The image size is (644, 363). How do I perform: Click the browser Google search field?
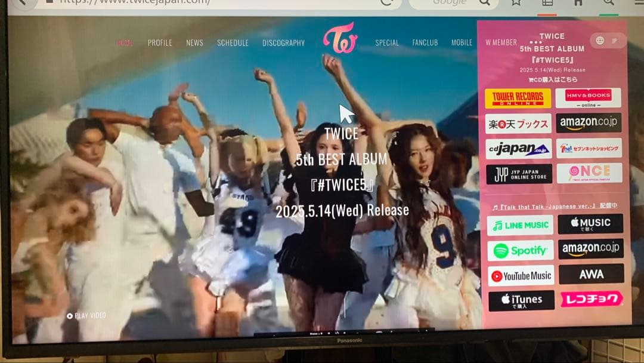point(450,3)
